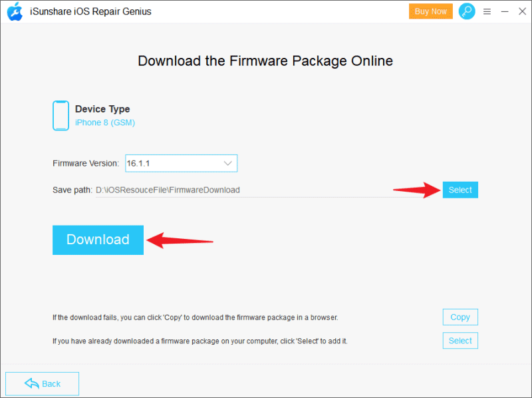The width and height of the screenshot is (532, 398).
Task: Click the blue iPhone device icon
Action: (61, 115)
